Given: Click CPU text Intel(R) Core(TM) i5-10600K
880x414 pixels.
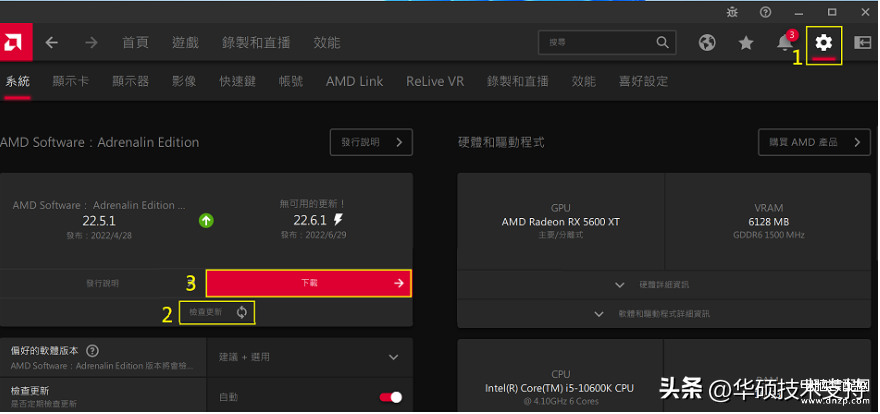Looking at the screenshot, I should tap(560, 388).
